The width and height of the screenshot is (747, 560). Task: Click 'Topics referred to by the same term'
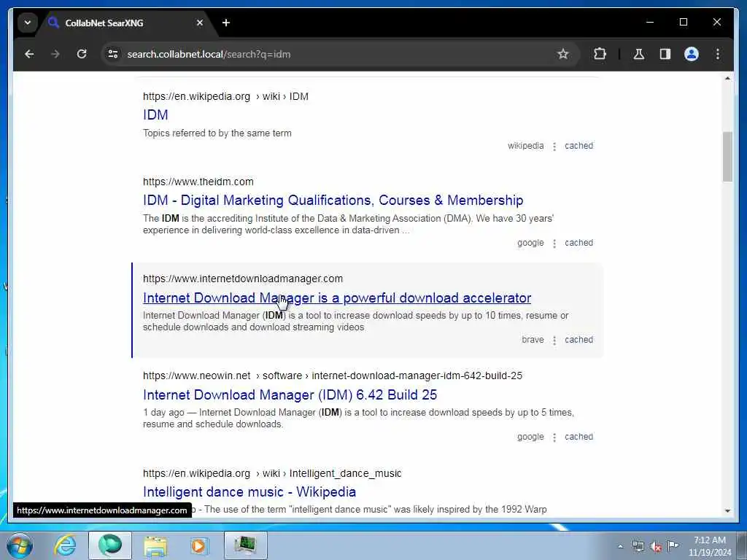pyautogui.click(x=217, y=133)
